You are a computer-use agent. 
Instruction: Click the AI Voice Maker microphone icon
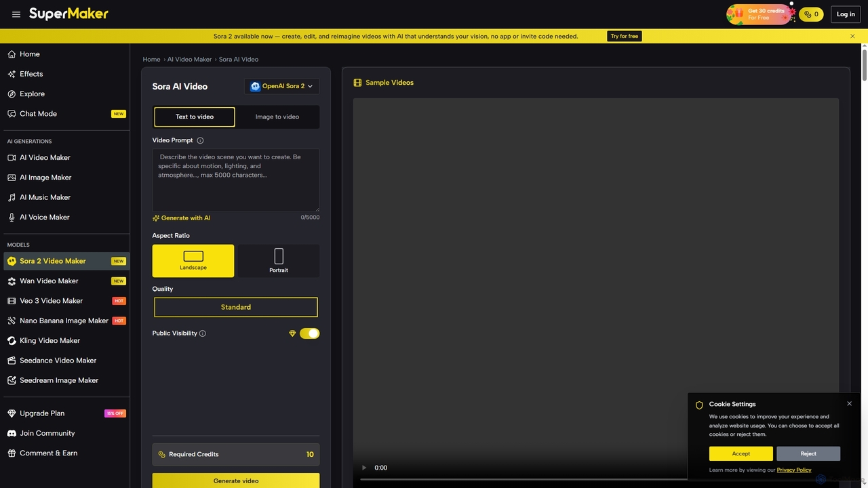click(x=12, y=218)
